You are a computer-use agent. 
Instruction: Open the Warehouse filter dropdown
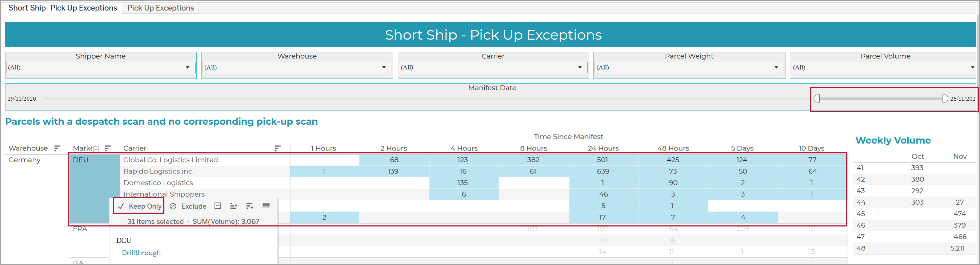click(x=297, y=67)
